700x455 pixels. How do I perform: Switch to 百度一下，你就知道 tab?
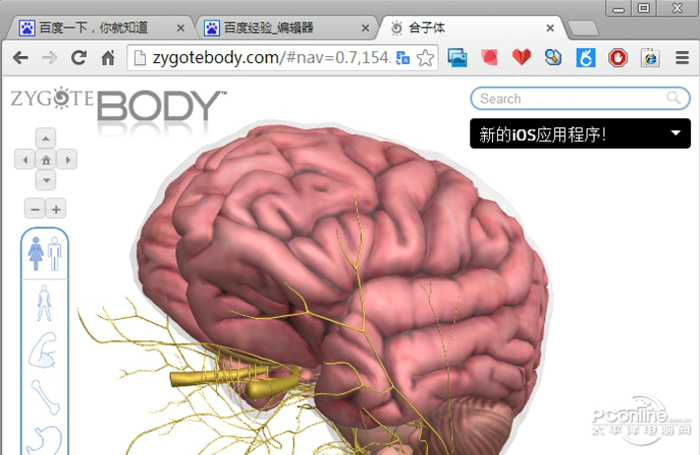click(x=102, y=28)
